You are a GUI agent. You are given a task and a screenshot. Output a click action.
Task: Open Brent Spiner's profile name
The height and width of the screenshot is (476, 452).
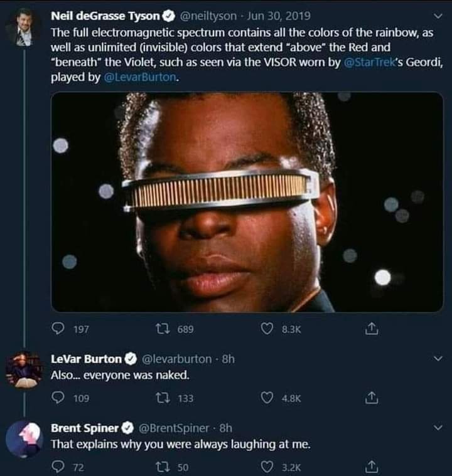pyautogui.click(x=85, y=428)
